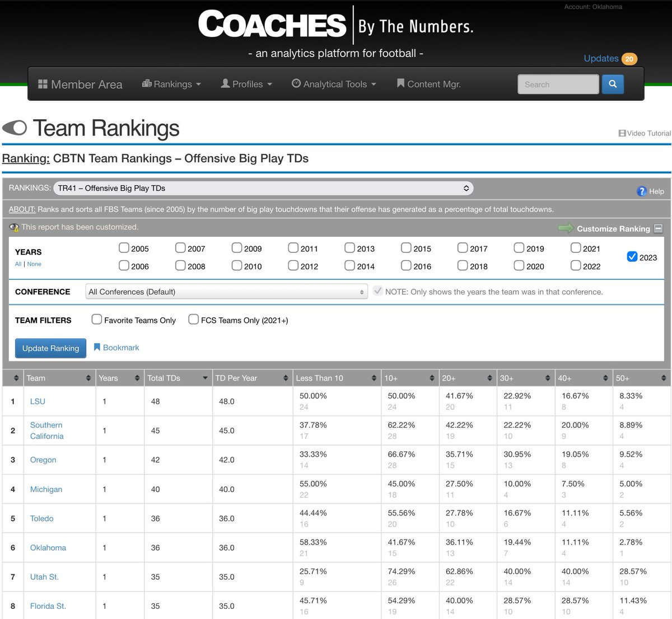Click sort arrows on rank number column
This screenshot has width=672, height=619.
click(x=16, y=378)
